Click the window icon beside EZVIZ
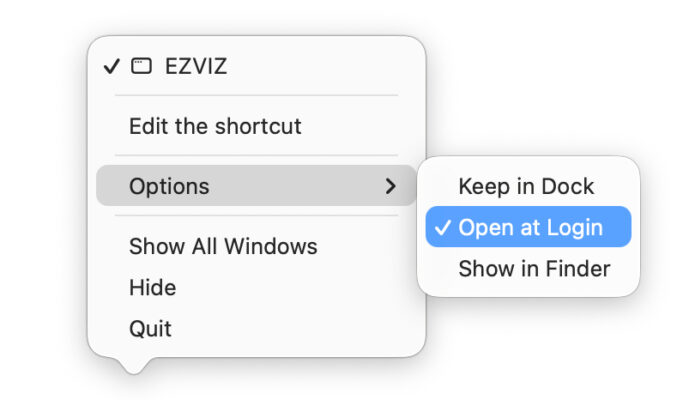 click(x=142, y=67)
